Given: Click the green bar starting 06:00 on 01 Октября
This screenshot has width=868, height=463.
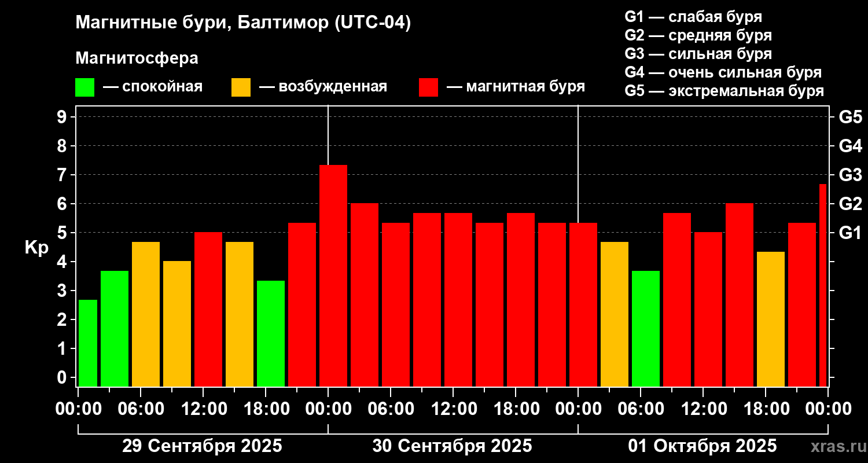Looking at the screenshot, I should click(x=646, y=329).
